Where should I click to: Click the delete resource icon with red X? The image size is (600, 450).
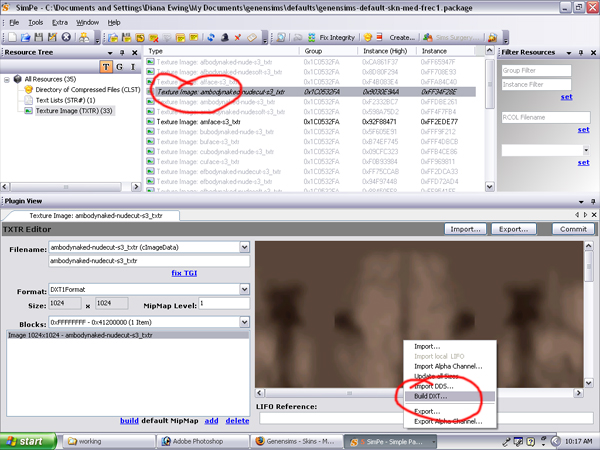point(153,37)
